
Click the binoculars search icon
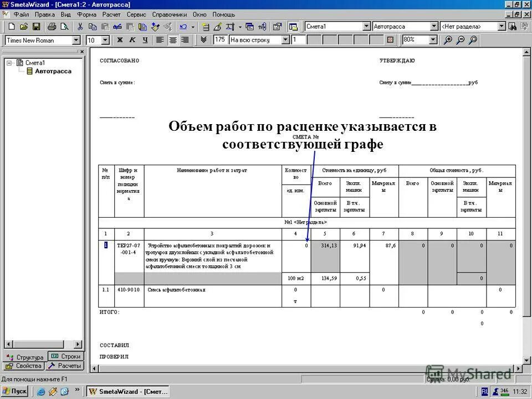pyautogui.click(x=513, y=27)
